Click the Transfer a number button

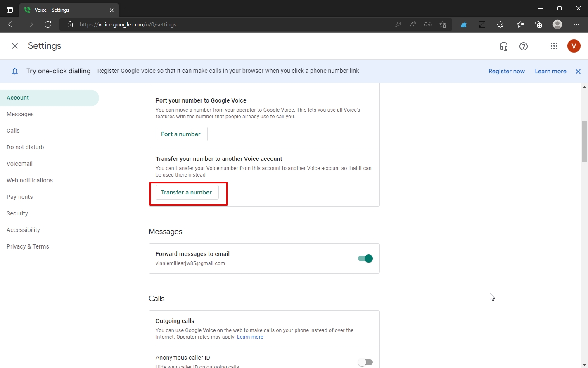187,192
